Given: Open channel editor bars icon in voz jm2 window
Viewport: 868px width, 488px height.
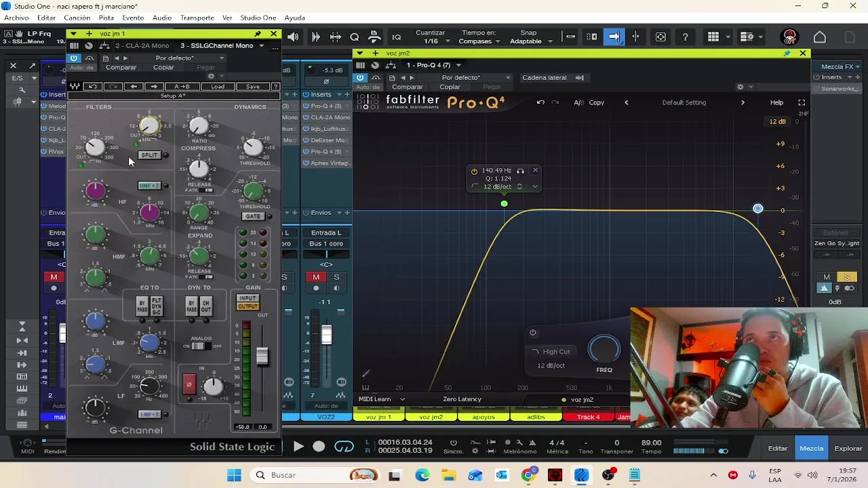Looking at the screenshot, I should [x=361, y=65].
